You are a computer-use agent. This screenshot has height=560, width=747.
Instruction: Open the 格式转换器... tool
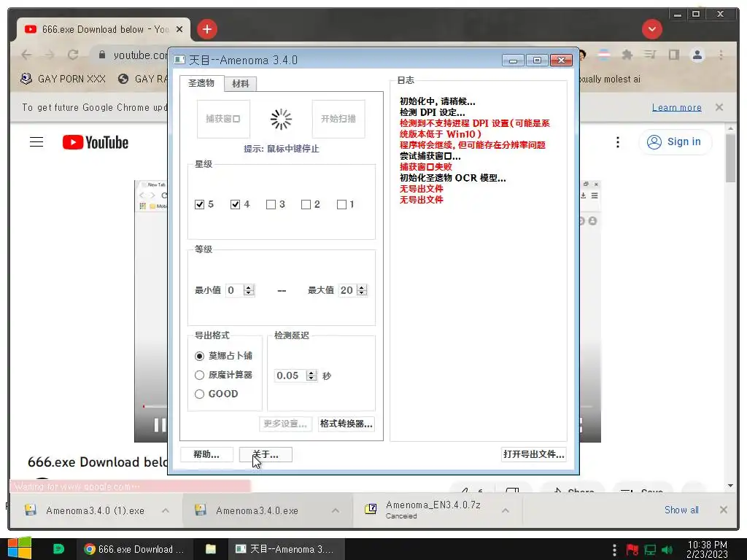[x=347, y=424]
